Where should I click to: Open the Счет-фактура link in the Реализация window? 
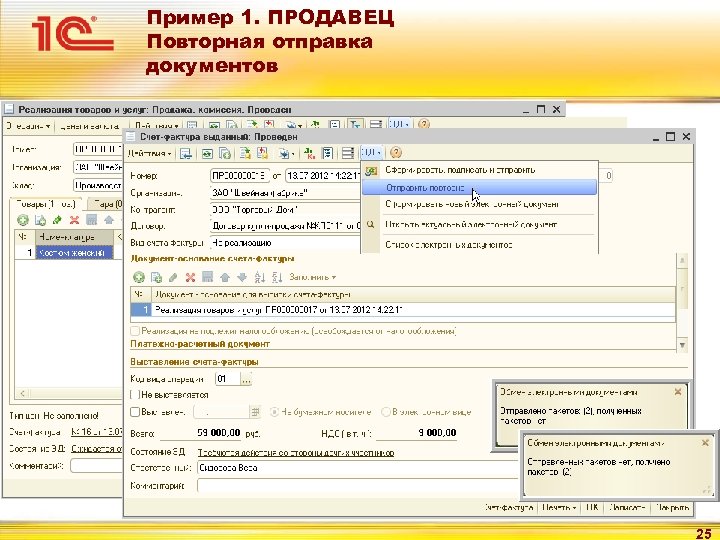[x=97, y=432]
